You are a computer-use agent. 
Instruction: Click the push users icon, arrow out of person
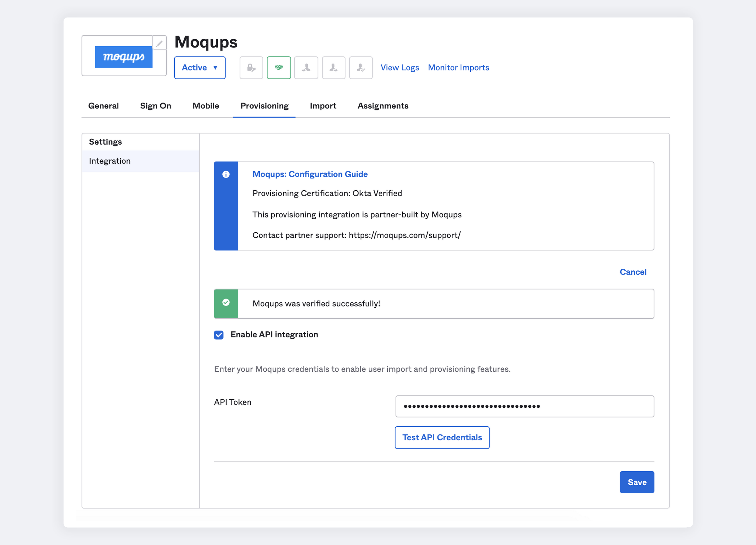click(333, 68)
